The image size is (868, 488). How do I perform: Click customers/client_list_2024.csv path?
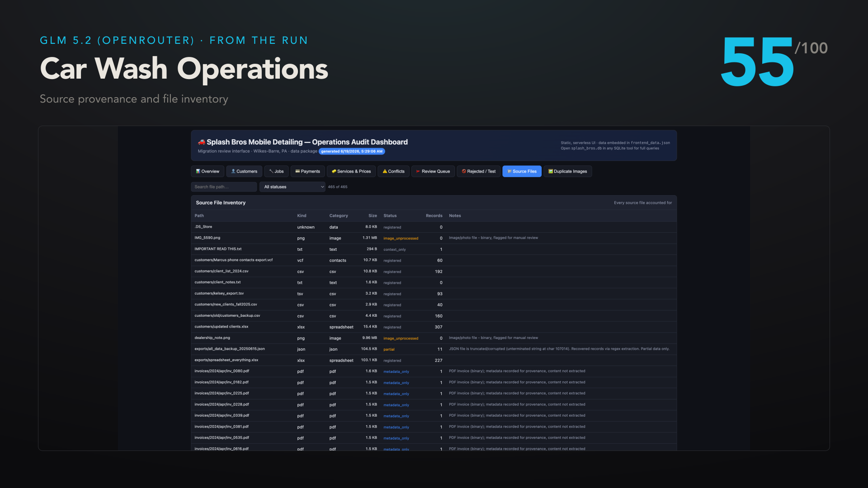[x=222, y=271]
